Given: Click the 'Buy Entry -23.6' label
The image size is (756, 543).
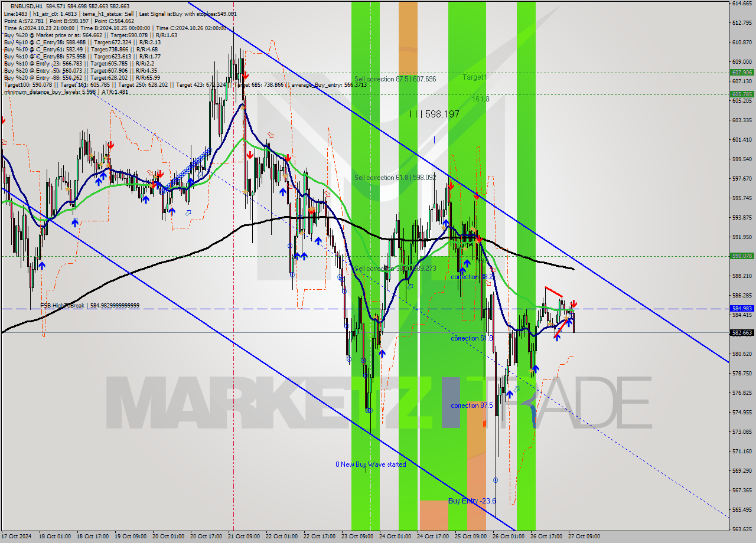Looking at the screenshot, I should click(472, 501).
